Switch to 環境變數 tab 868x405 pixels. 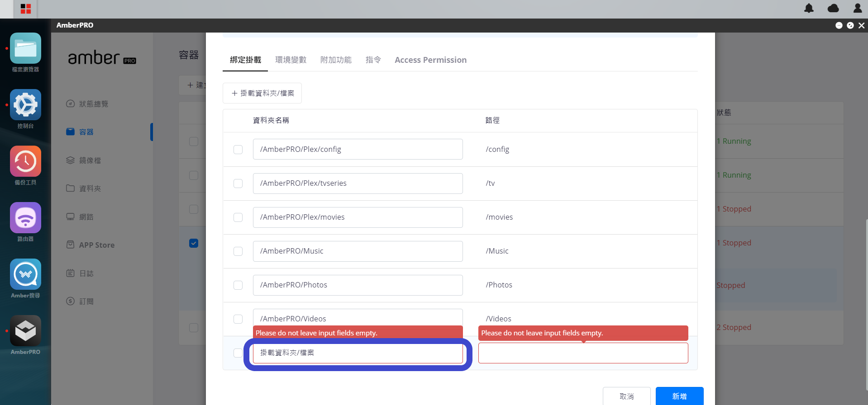coord(291,60)
